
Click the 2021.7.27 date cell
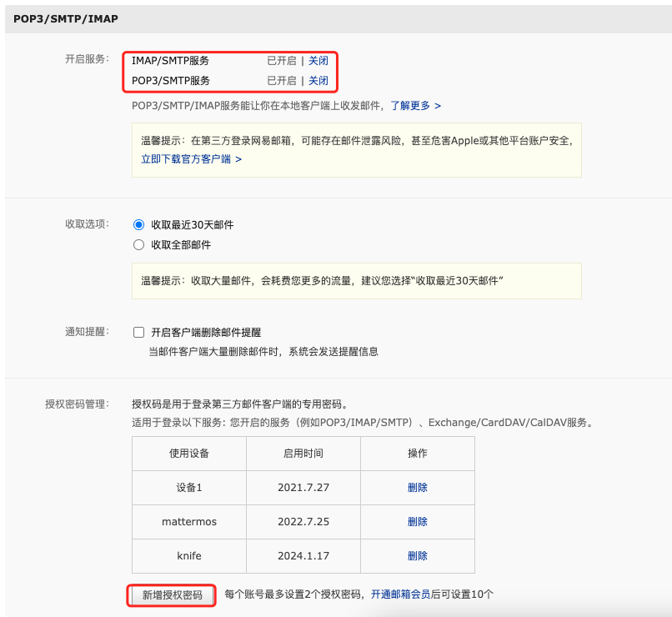303,488
